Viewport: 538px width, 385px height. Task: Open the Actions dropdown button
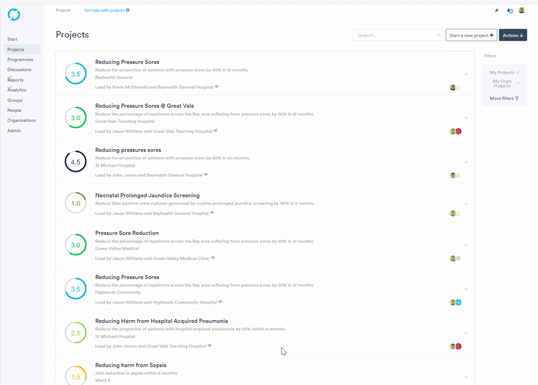(x=513, y=35)
